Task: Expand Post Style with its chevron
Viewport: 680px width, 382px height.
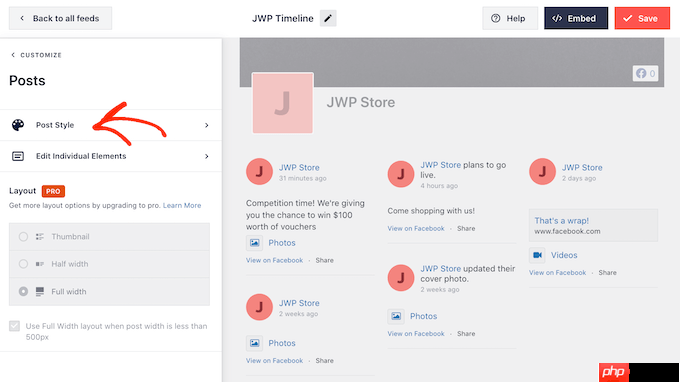Action: [x=207, y=125]
